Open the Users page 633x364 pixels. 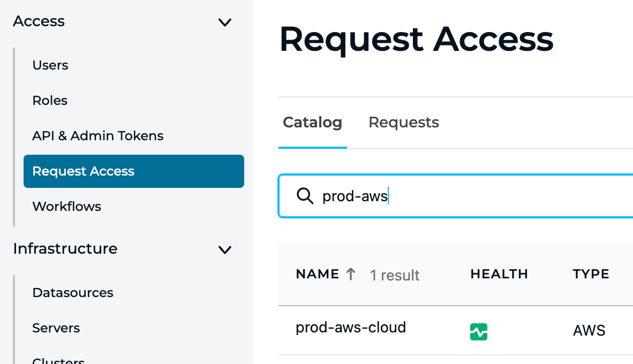50,65
